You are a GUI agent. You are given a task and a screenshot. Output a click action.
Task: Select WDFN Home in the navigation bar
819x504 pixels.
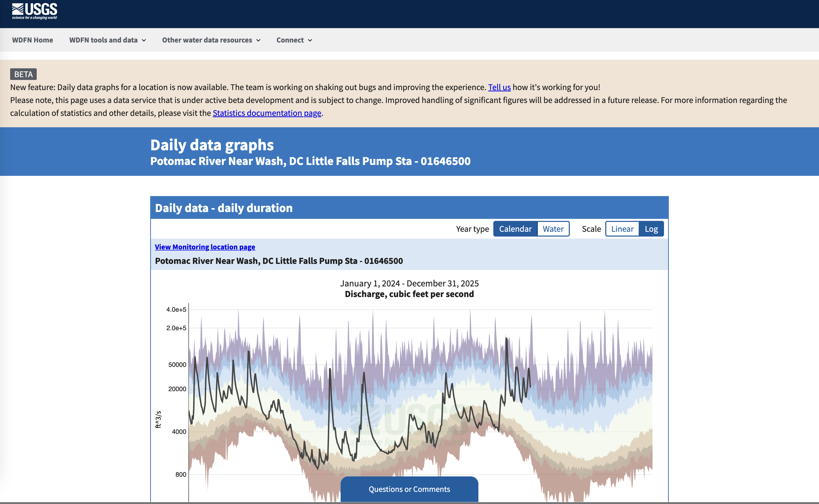(x=32, y=40)
